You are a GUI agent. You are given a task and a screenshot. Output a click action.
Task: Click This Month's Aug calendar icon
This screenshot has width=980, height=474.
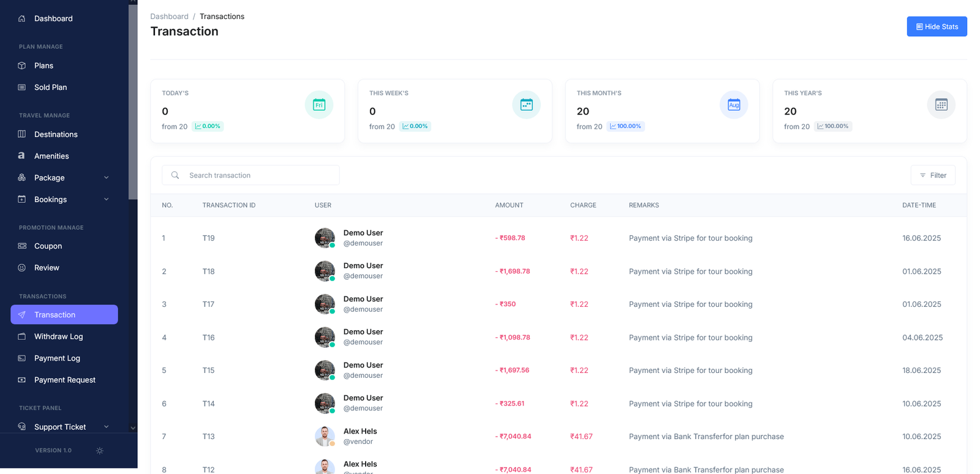click(733, 105)
